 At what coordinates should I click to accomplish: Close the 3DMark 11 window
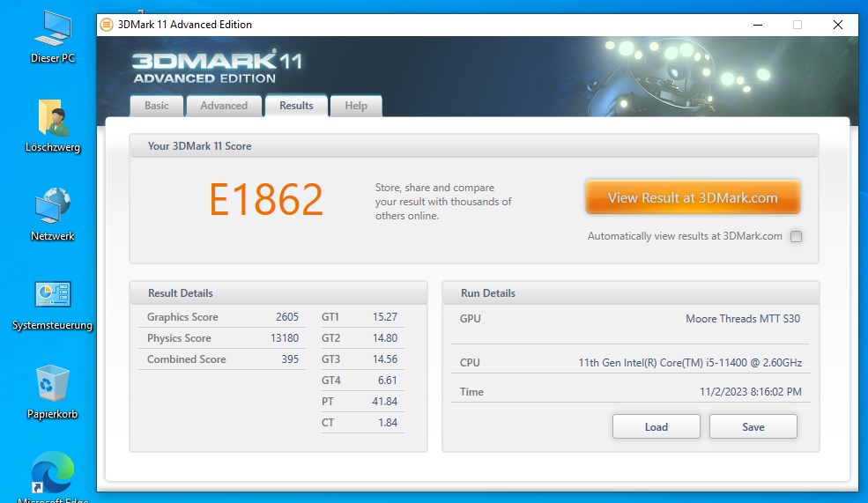click(x=837, y=25)
